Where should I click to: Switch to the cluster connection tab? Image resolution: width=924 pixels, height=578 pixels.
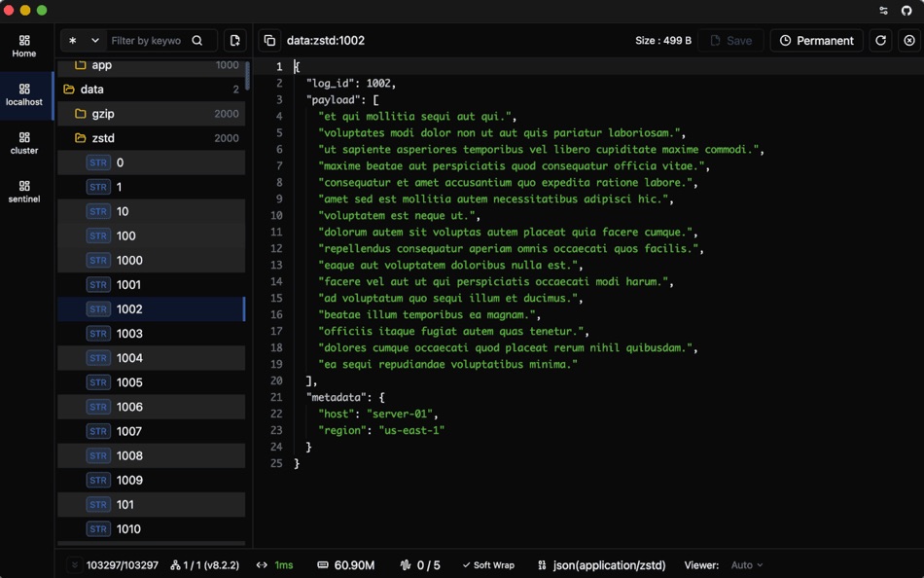pyautogui.click(x=24, y=143)
